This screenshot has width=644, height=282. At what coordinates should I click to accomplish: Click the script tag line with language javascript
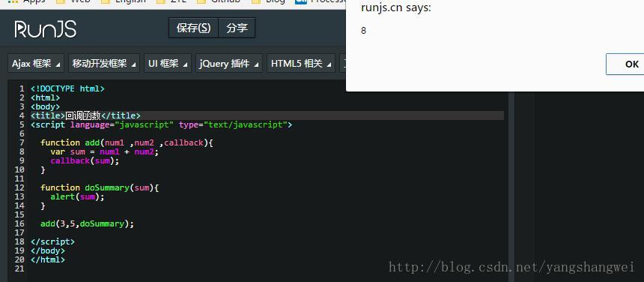click(161, 124)
